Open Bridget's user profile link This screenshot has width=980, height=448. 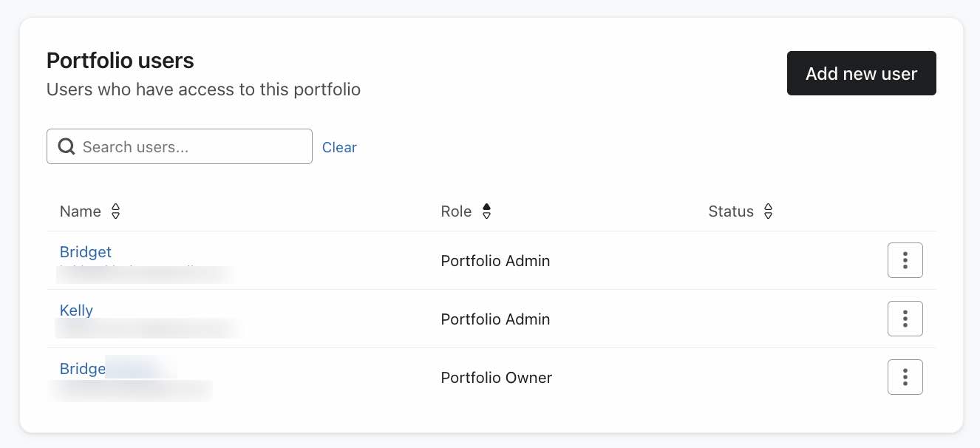(85, 252)
